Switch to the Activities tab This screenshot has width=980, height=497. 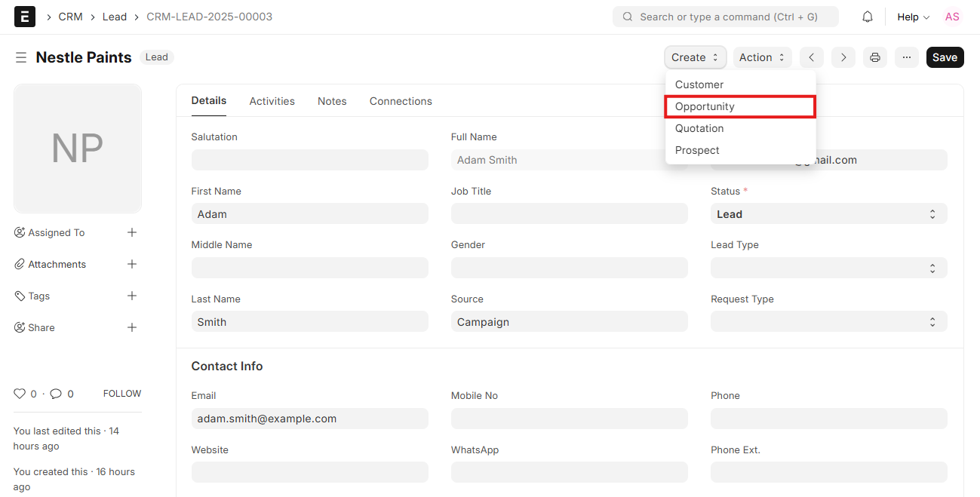point(272,101)
